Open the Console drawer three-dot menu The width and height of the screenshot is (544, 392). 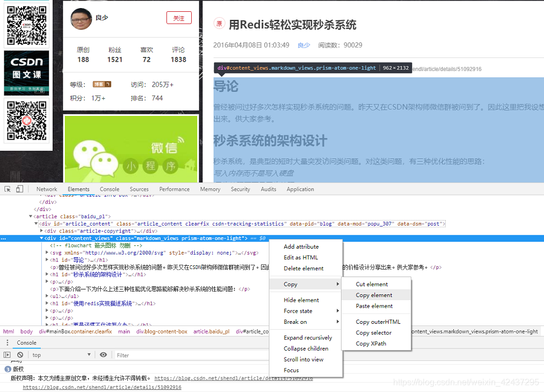[x=8, y=343]
